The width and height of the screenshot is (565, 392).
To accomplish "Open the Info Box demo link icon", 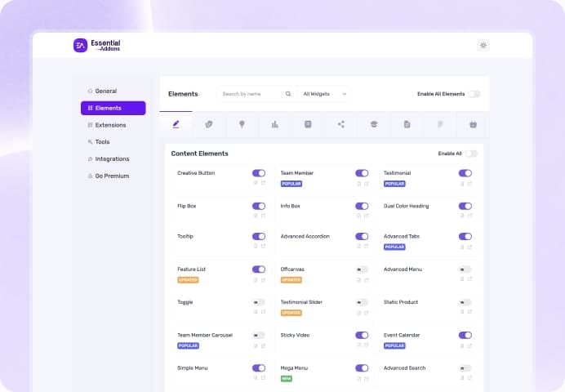I will [367, 216].
